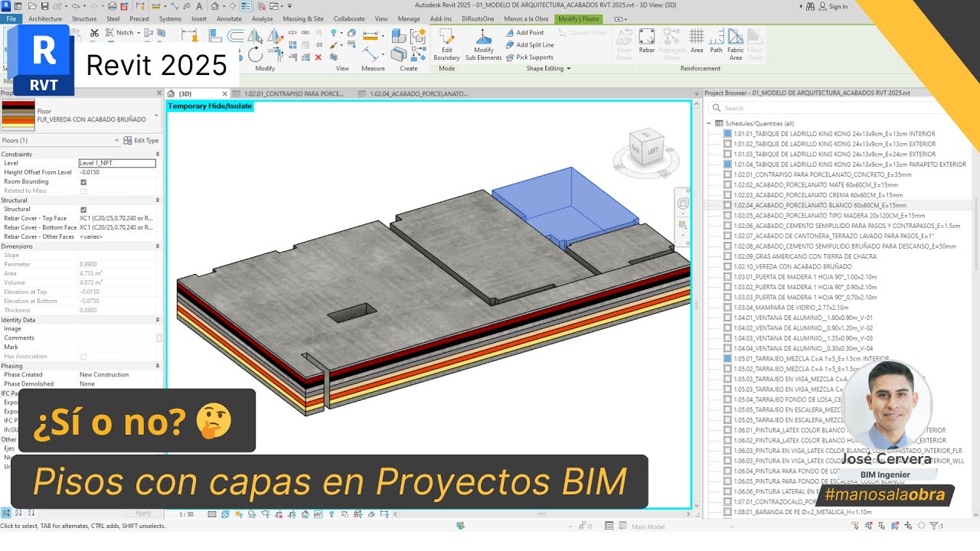Toggle checkbox for 1.04.01 VENTANA DE ALUMINIO
The width and height of the screenshot is (980, 551).
(x=727, y=318)
